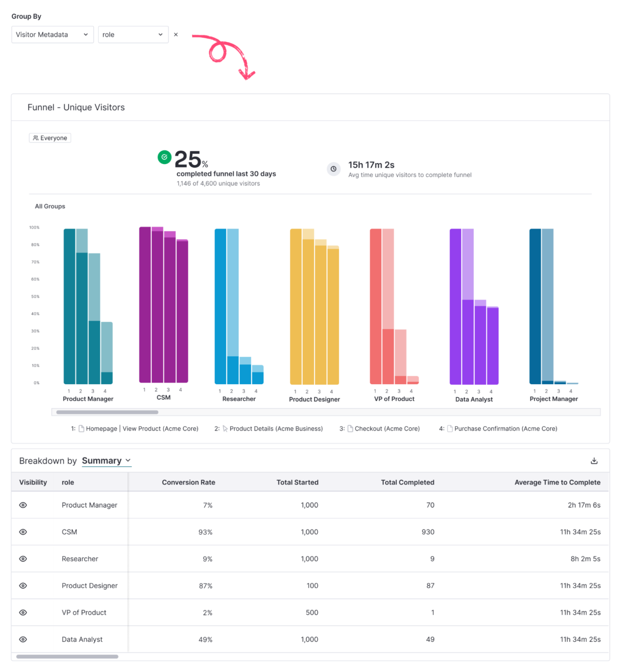The image size is (623, 672).
Task: Toggle visibility for the CSM row
Action: (23, 532)
